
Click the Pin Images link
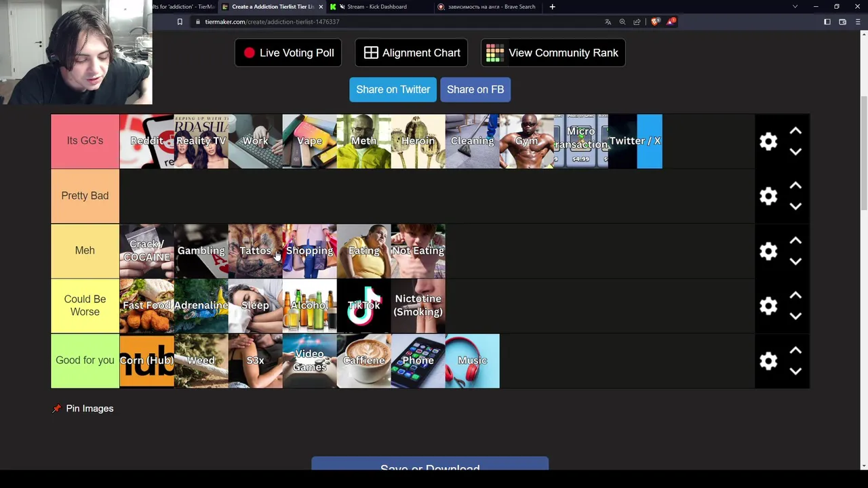click(90, 409)
